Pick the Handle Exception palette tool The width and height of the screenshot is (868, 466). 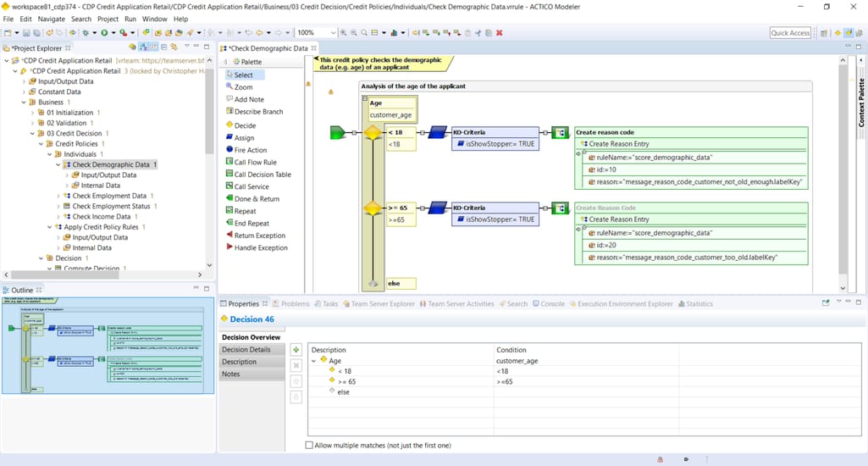(x=257, y=247)
